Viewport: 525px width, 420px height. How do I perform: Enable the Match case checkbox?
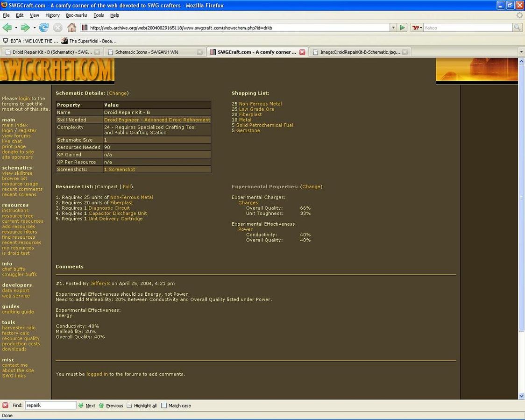164,406
